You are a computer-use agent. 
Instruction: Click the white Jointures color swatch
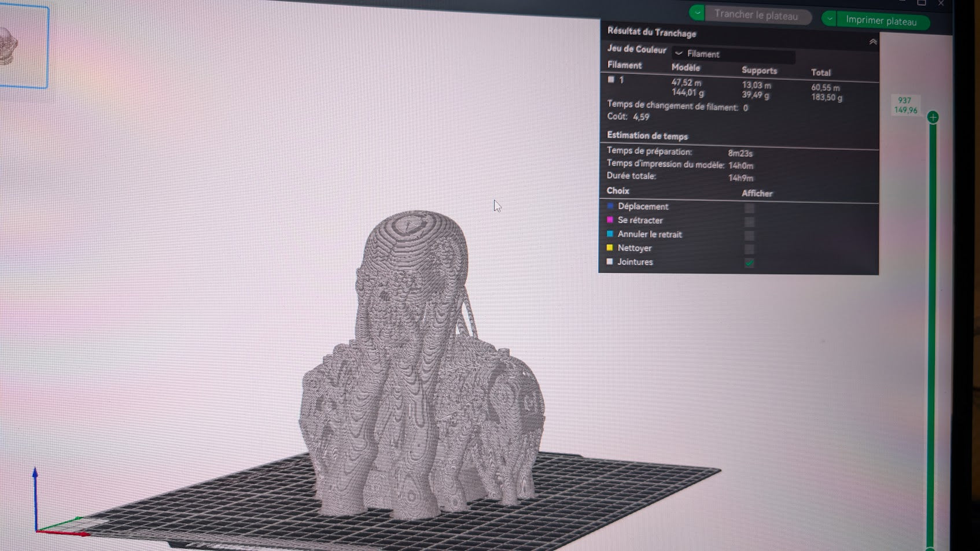coord(610,261)
